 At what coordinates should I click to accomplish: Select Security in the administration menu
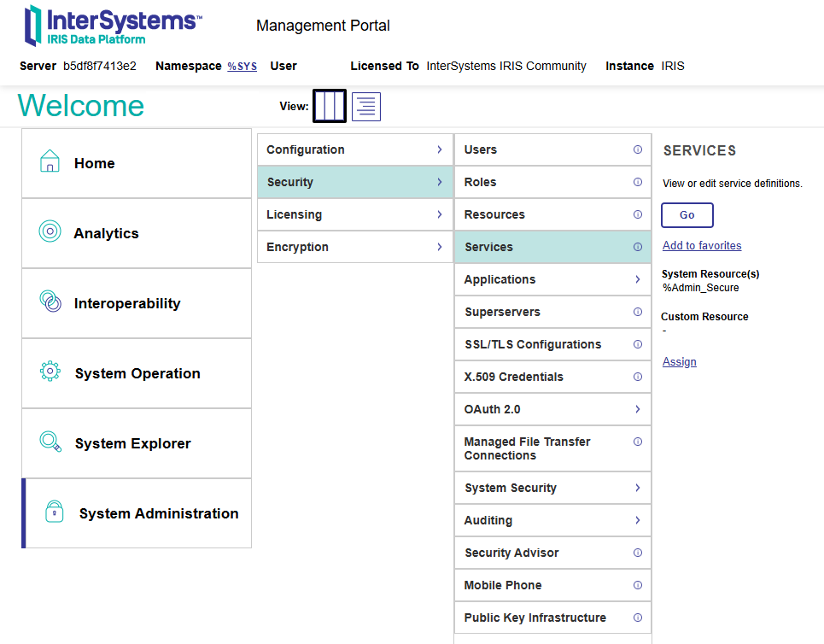pyautogui.click(x=354, y=182)
